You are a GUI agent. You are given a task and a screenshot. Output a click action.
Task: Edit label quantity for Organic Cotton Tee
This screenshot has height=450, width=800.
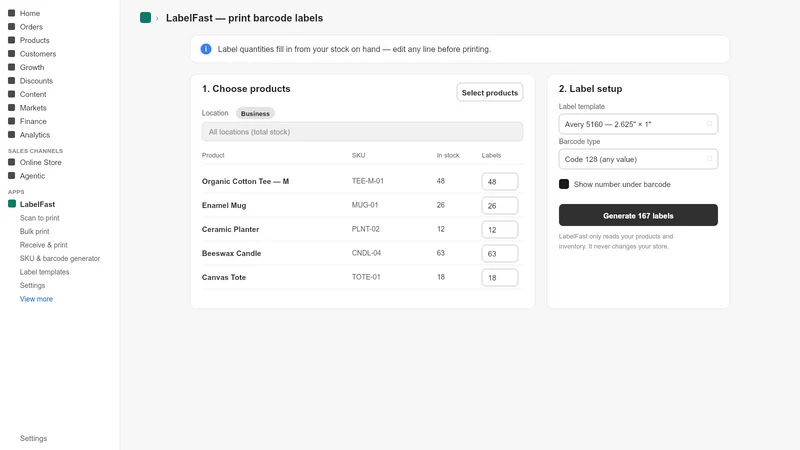499,182
